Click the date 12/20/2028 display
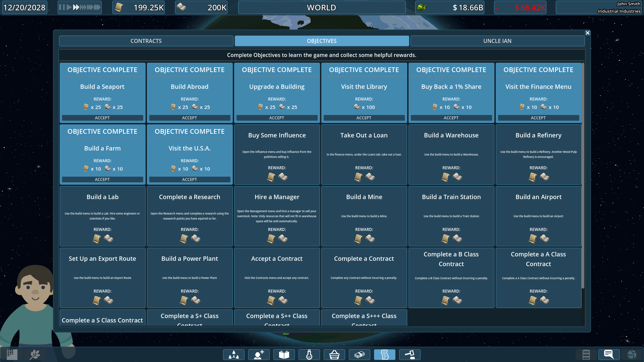This screenshot has height=362, width=644. tap(24, 7)
